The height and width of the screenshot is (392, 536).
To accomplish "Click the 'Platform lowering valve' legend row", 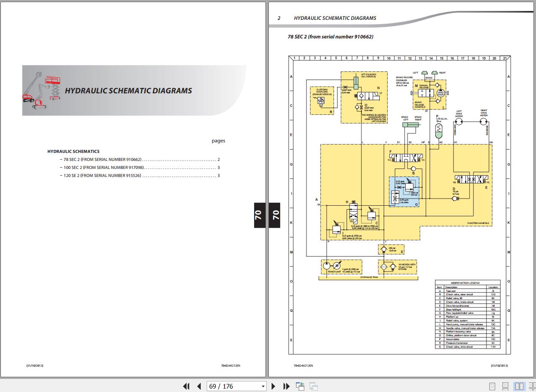I will [468, 332].
